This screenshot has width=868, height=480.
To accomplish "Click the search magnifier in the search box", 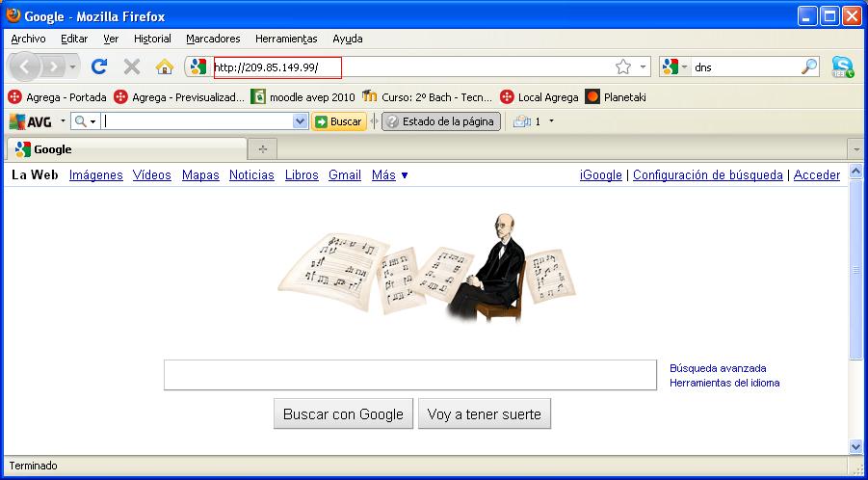I will pos(809,67).
